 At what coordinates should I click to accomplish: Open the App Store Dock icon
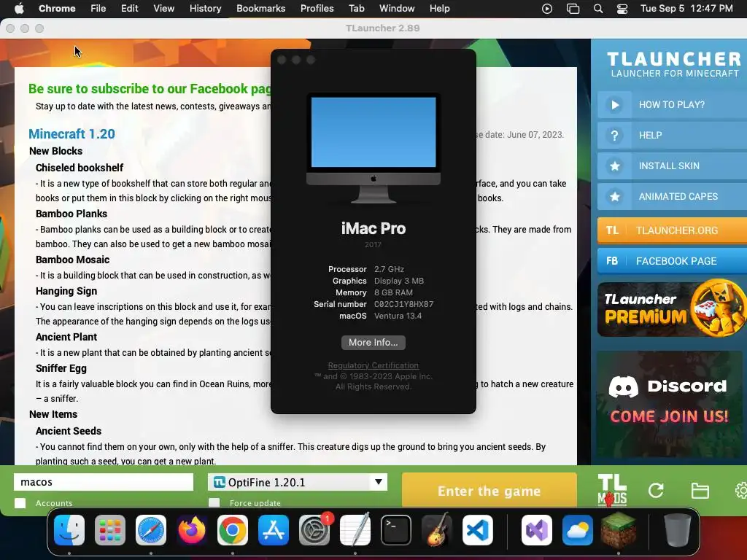click(274, 530)
